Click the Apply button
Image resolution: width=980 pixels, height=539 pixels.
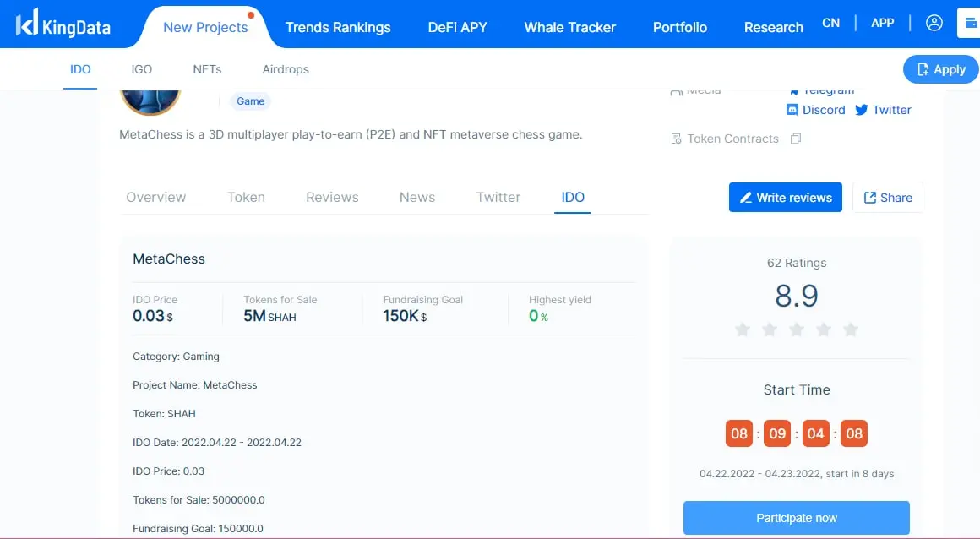[940, 69]
